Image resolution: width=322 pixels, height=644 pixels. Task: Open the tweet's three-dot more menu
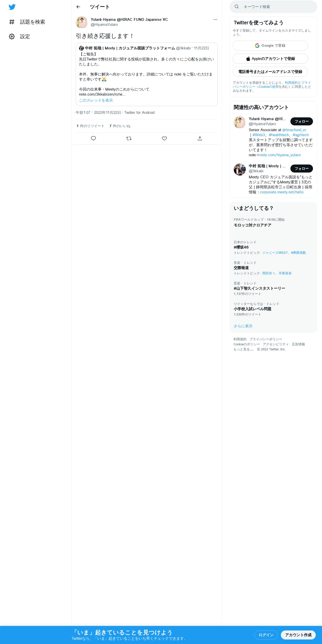(215, 20)
